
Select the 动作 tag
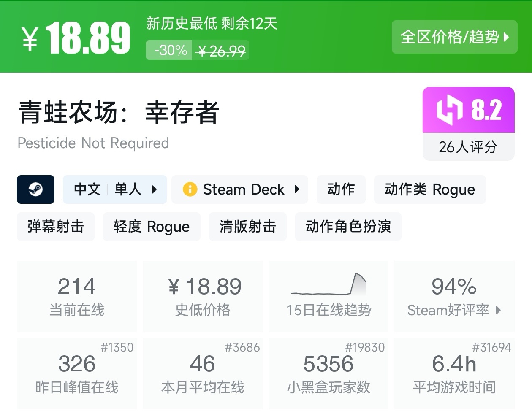pos(341,189)
